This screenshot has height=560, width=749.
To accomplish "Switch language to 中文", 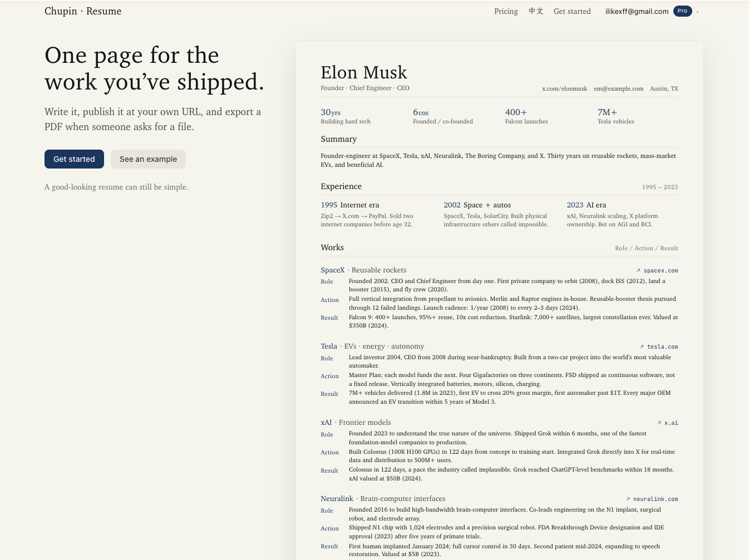I will click(x=536, y=11).
